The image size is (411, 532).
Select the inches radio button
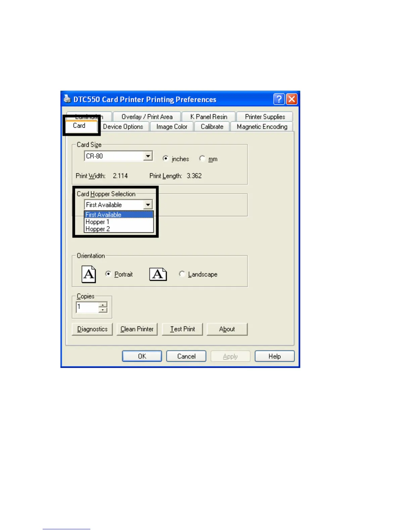pyautogui.click(x=166, y=158)
